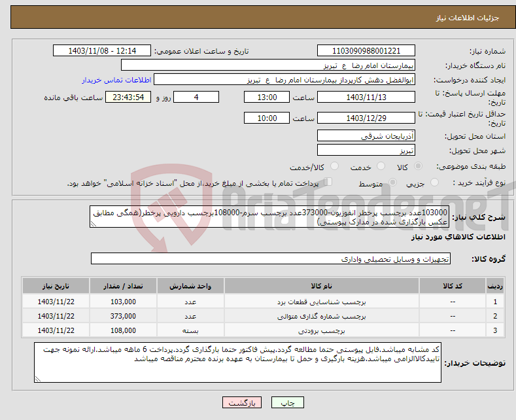Screen dimensions: 516x420
Task: Click the buyer name field بیمارستان امام رضا
Action: 268,65
